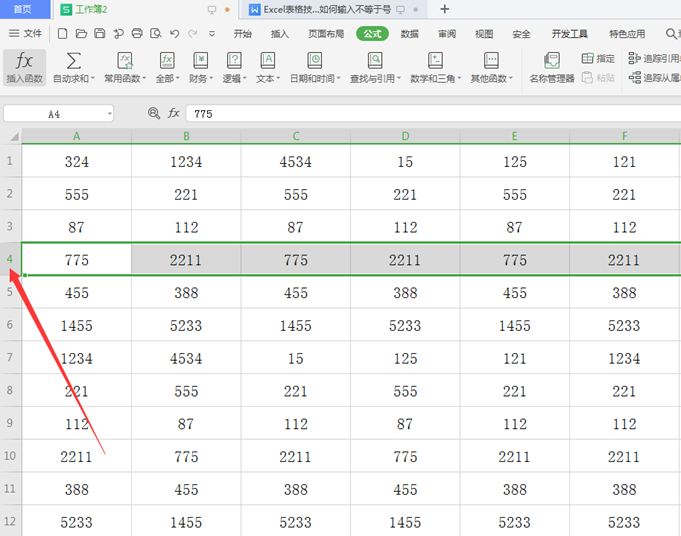Image resolution: width=681 pixels, height=536 pixels.
Task: Open the Financial functions icon
Action: 201,61
